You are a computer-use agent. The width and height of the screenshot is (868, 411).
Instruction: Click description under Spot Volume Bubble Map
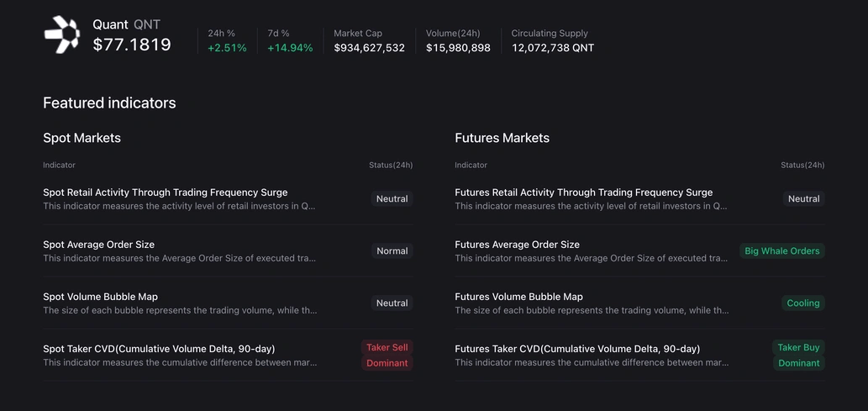(180, 311)
